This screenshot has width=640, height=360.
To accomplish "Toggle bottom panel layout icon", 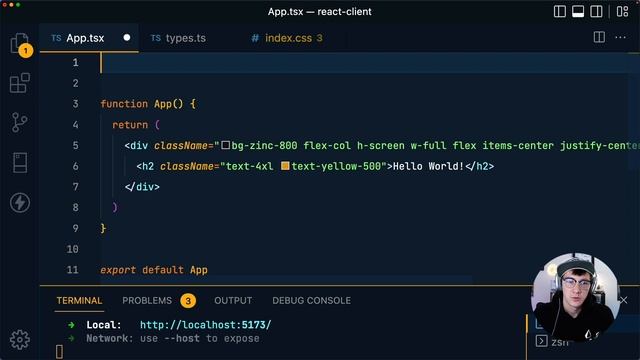I will pyautogui.click(x=578, y=11).
